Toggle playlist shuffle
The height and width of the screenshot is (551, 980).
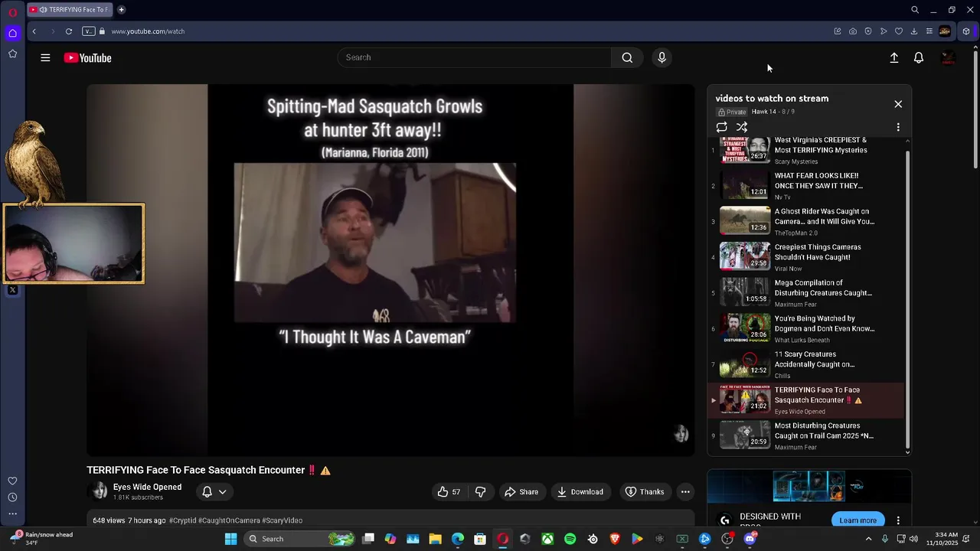742,127
